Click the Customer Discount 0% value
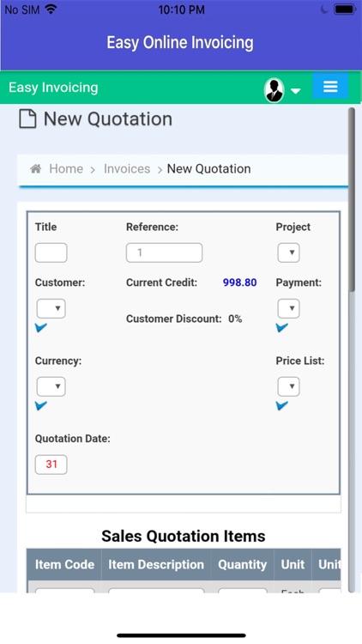This screenshot has height=644, width=362. click(x=235, y=319)
